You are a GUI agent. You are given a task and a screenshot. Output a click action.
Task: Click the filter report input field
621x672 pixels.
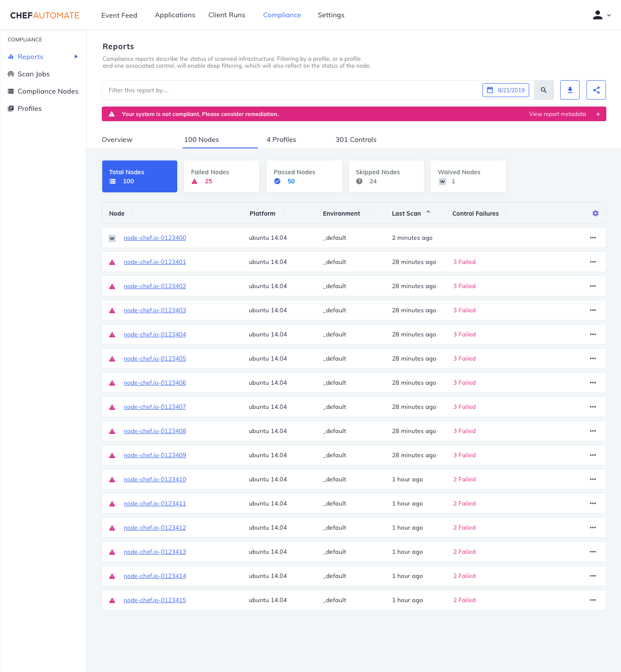259,90
